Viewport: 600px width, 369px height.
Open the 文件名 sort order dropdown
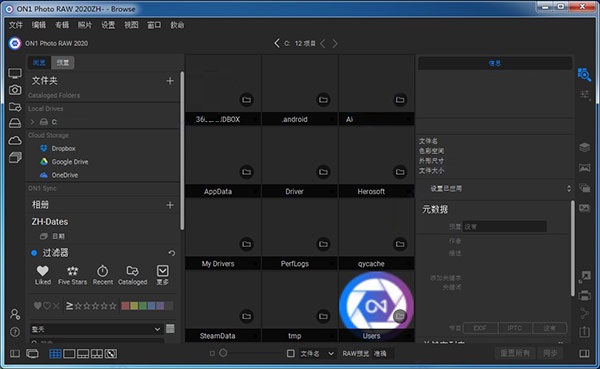tap(317, 354)
